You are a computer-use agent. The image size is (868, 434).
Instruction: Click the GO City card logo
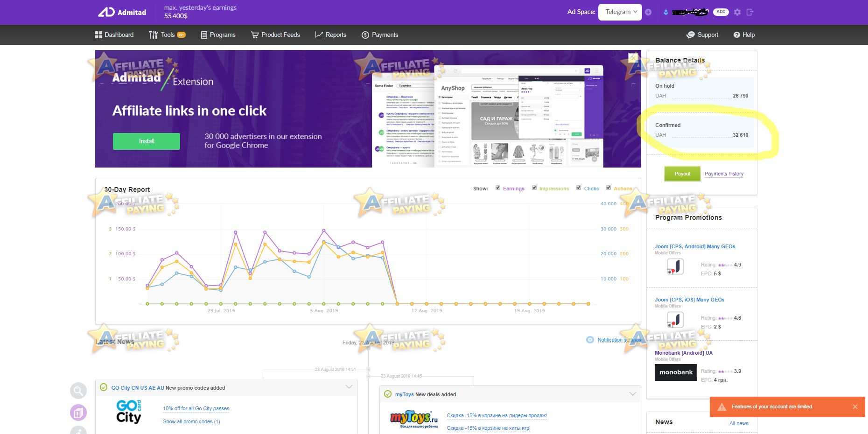point(129,411)
